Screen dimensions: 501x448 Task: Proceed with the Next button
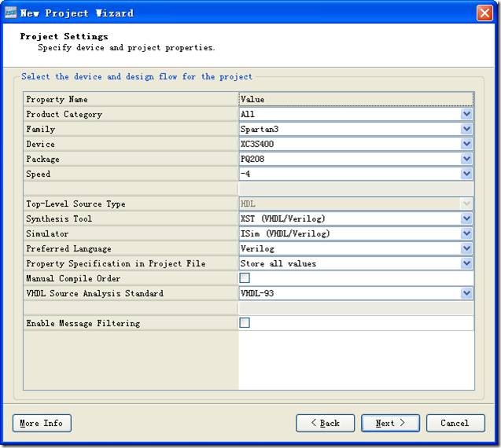tap(390, 423)
